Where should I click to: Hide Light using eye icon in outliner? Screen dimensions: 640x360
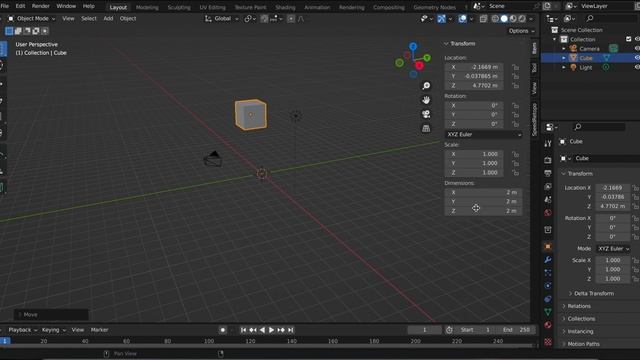point(637,67)
